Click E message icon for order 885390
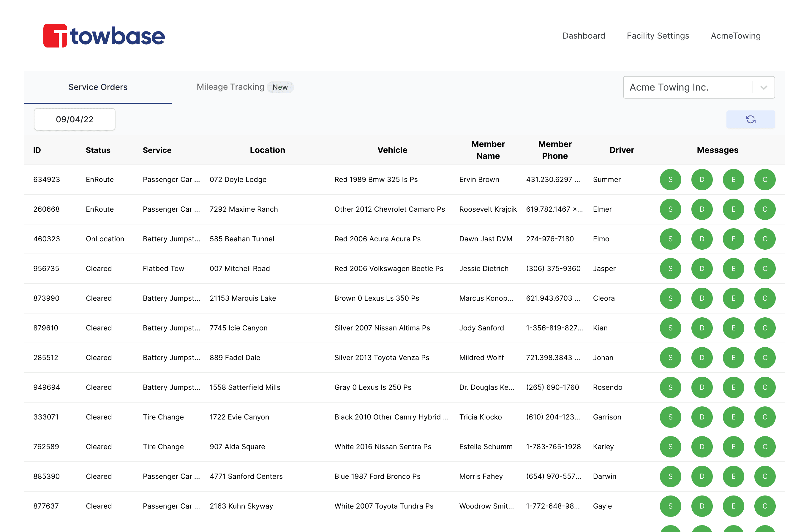Viewport: 809px width, 532px height. click(x=733, y=476)
